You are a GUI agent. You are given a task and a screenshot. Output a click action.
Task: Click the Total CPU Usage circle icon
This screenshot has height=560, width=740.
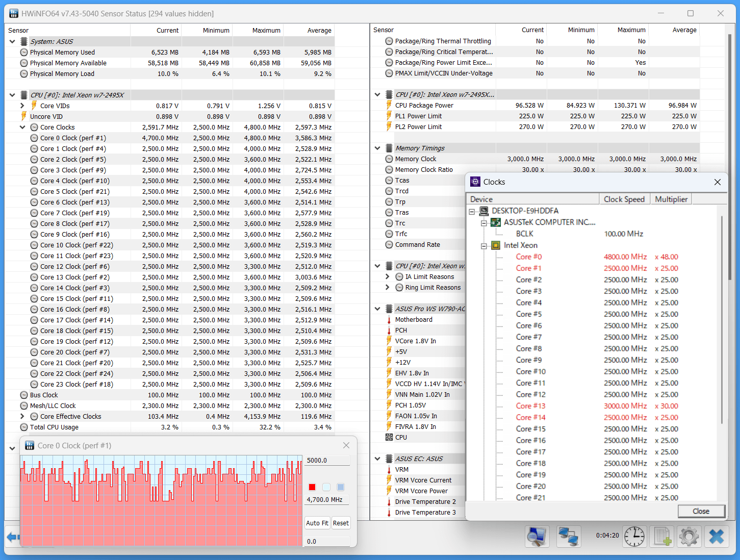point(24,427)
